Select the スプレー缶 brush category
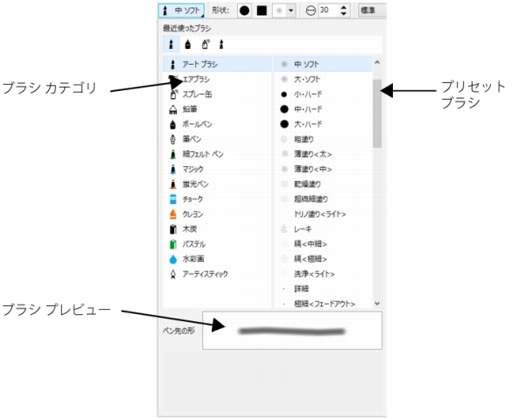This screenshot has height=420, width=525. point(196,94)
